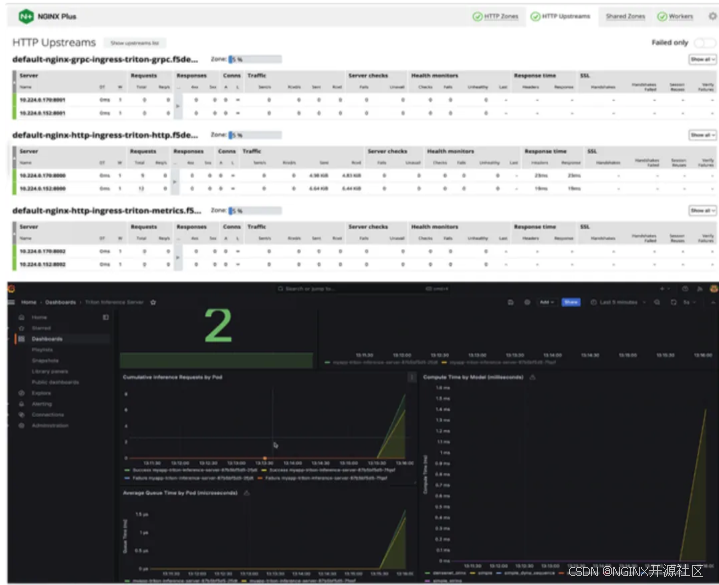Select Playlists in Grafana sidebar
The height and width of the screenshot is (585, 719).
click(42, 350)
